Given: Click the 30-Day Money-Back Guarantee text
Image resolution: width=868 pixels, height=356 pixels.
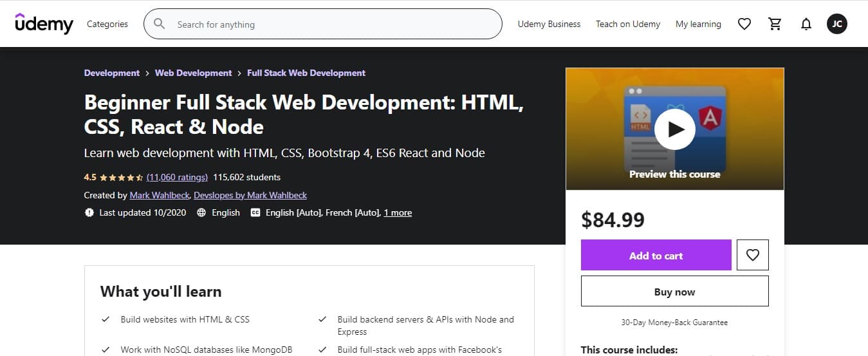Looking at the screenshot, I should tap(675, 322).
